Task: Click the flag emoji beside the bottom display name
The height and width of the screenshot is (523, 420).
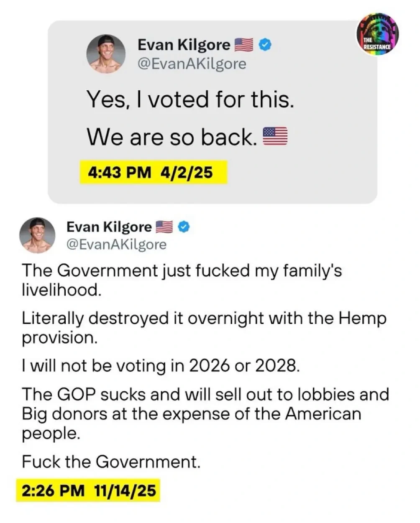Action: point(164,227)
